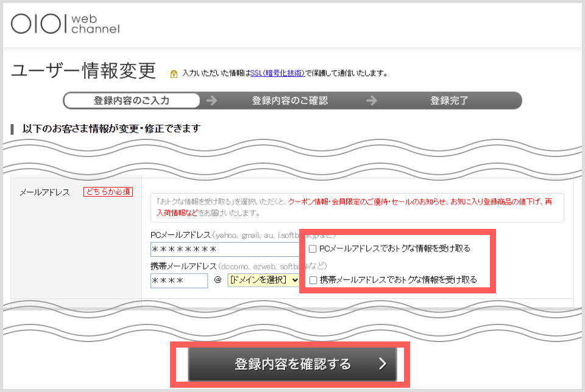Click the white arrow inside the confirm button

[383, 365]
